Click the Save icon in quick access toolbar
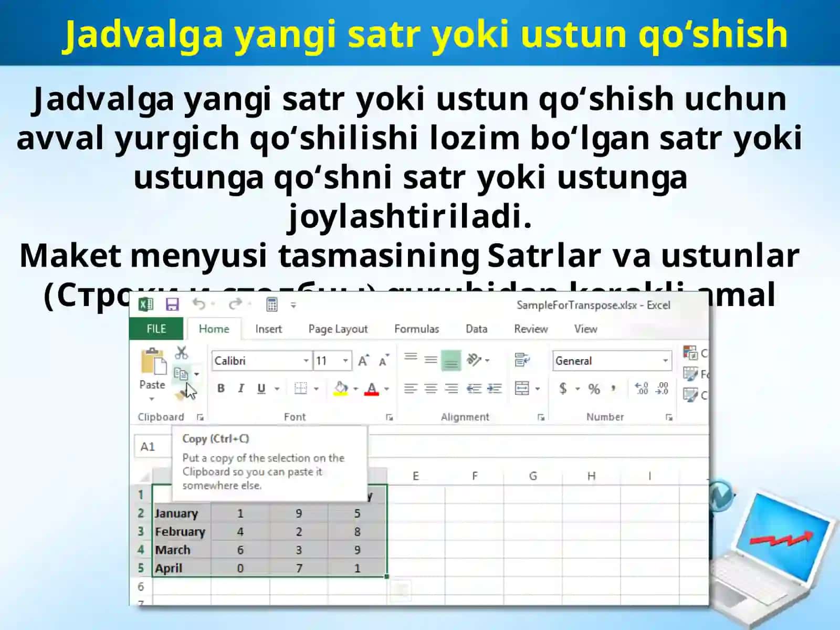Screen dimensions: 840x630 click(x=172, y=304)
